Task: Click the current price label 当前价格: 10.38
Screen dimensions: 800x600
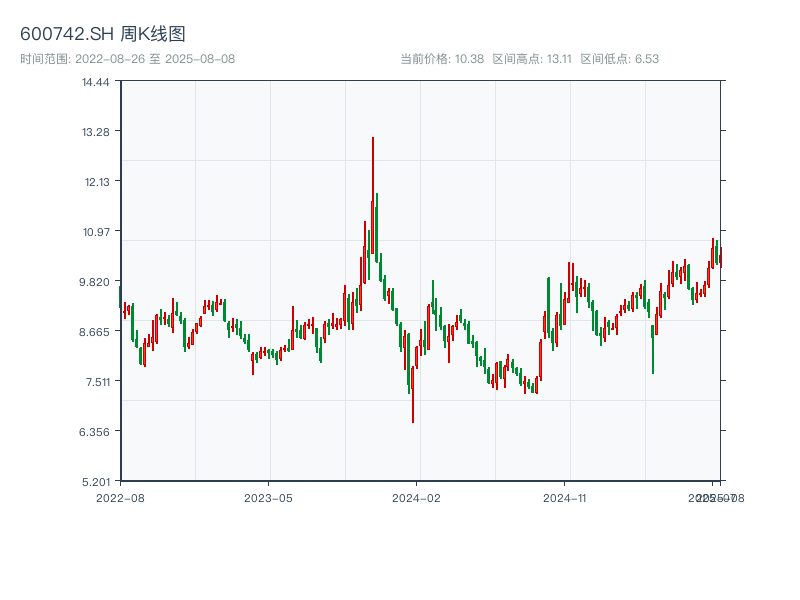Action: 442,59
